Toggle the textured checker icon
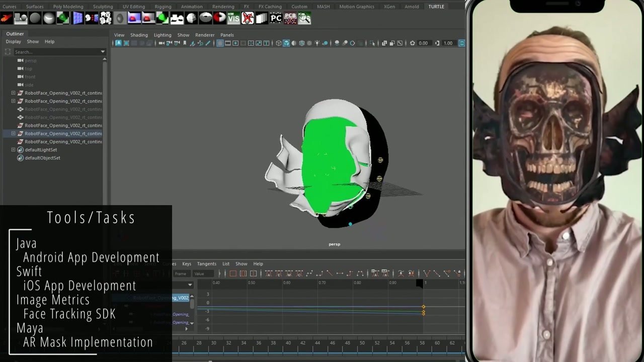The width and height of the screenshot is (644, 362). click(309, 43)
